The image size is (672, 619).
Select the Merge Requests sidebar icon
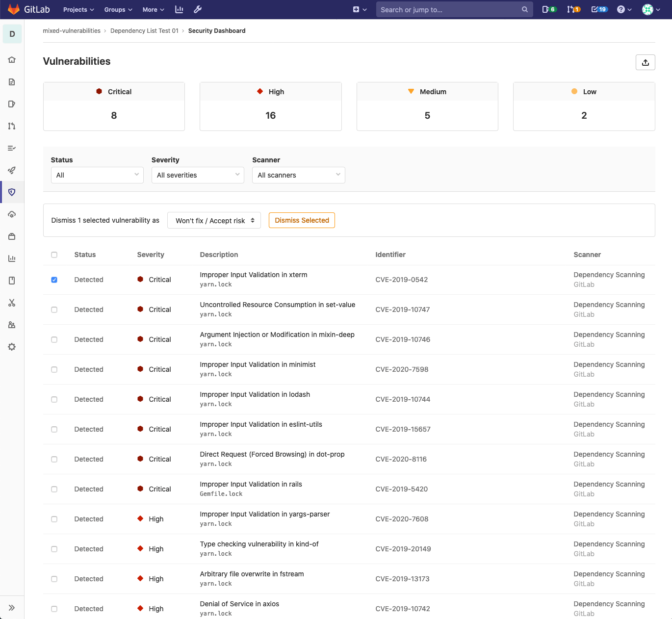12,126
